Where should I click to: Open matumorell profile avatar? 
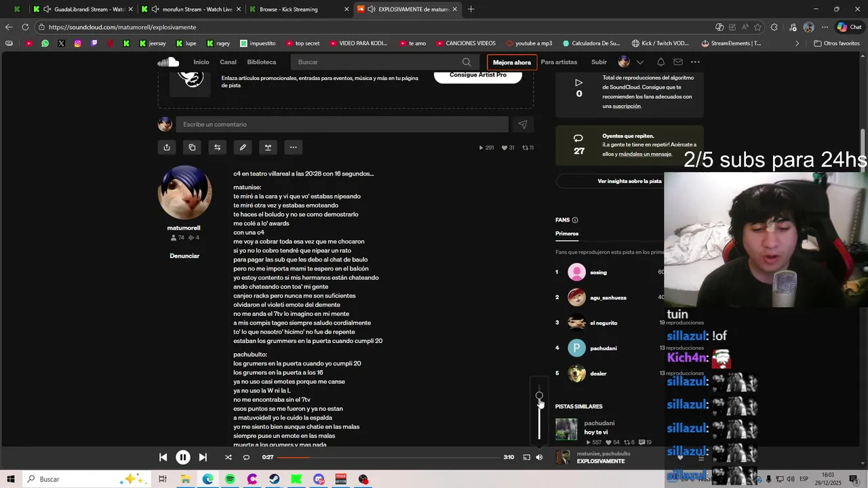pos(184,192)
